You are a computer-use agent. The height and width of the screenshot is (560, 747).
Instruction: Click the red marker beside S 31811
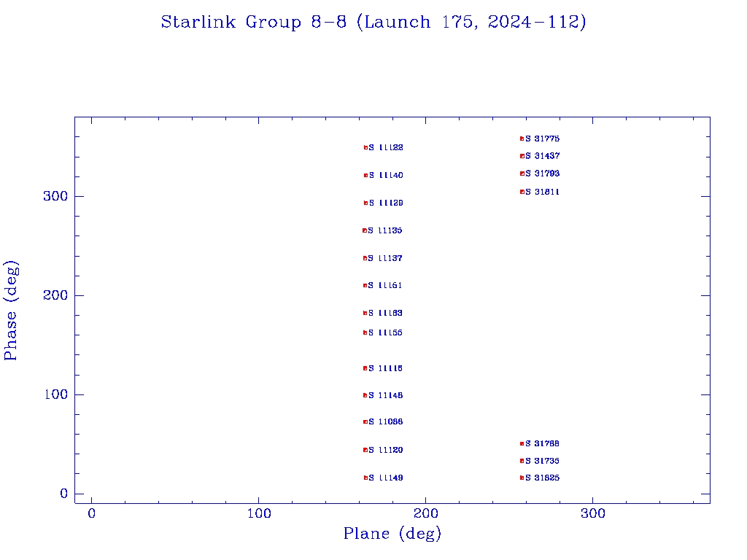pos(522,192)
